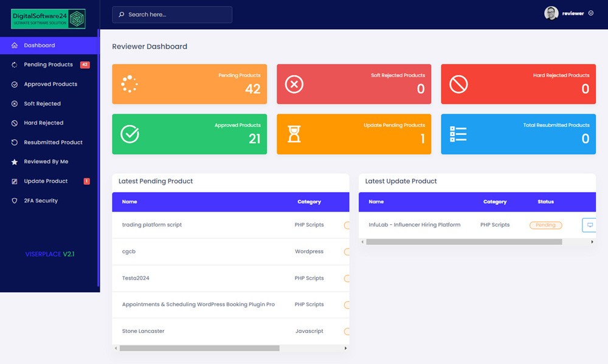Click the reviewer profile avatar
This screenshot has width=608, height=364.
pos(551,13)
